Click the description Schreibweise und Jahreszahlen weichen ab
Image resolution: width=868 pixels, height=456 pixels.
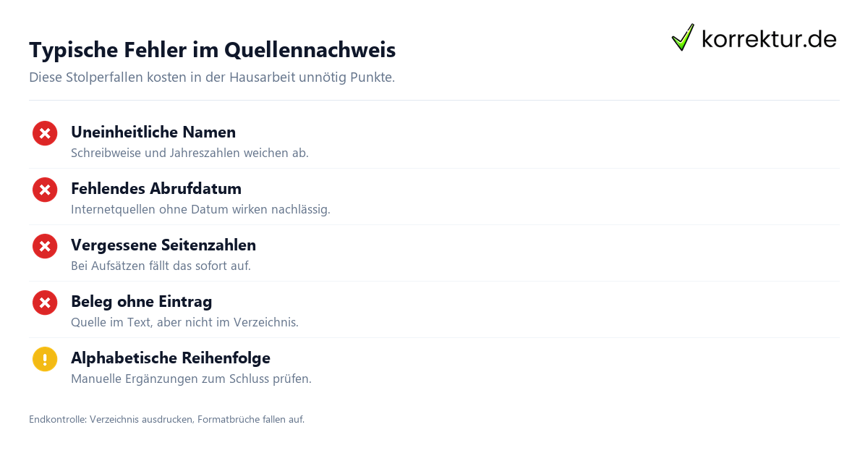[x=190, y=153]
